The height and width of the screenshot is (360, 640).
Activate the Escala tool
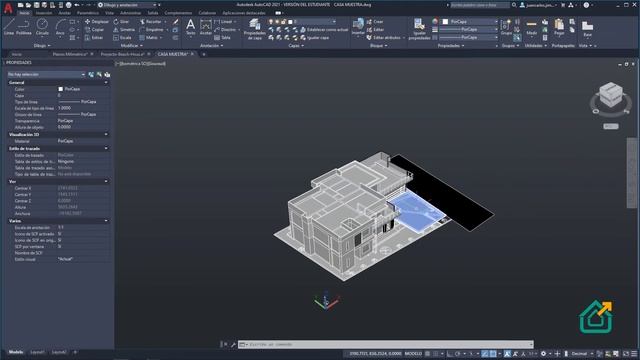122,38
